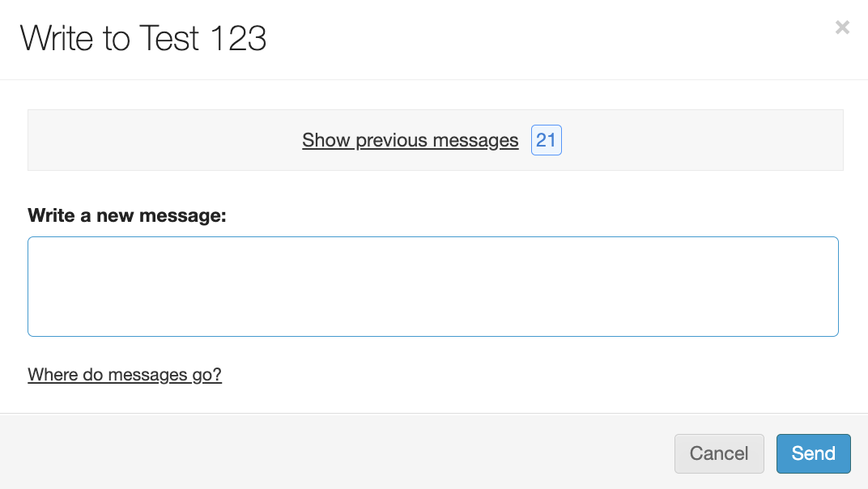This screenshot has height=489, width=868.
Task: Place cursor in the message box
Action: pos(432,286)
